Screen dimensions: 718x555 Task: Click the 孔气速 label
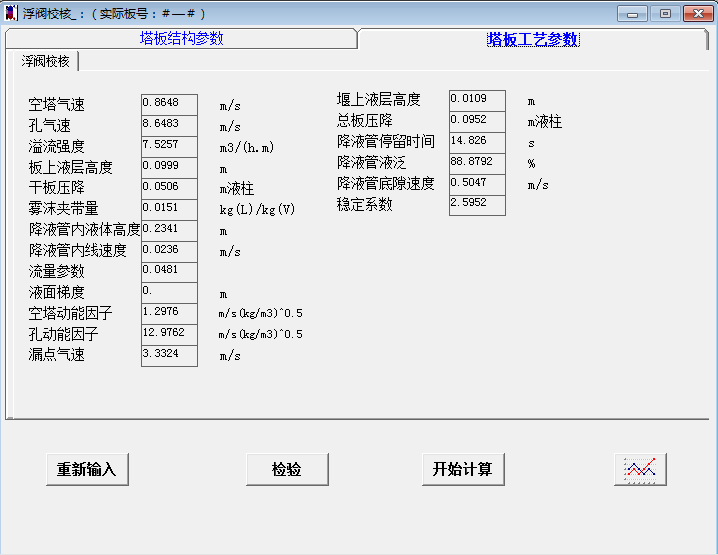[x=49, y=125]
